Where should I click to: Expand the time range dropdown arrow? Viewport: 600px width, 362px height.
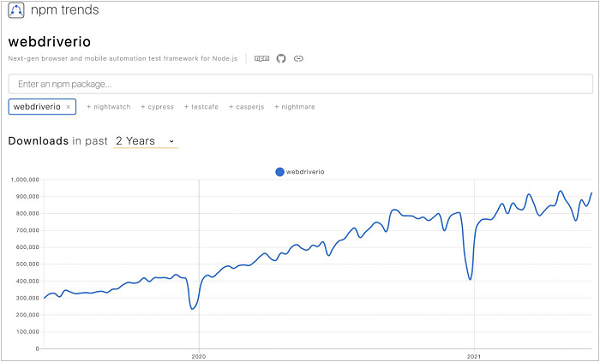(171, 141)
